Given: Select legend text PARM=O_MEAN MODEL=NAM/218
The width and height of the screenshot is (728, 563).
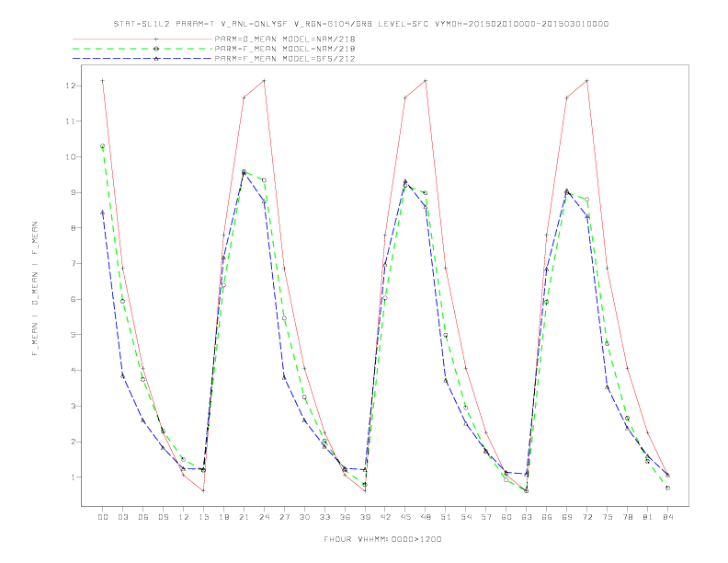Looking at the screenshot, I should click(x=285, y=39).
